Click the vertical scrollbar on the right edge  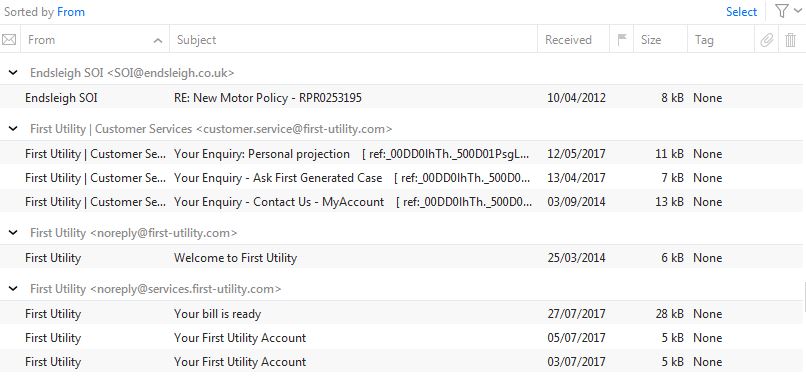coord(804,297)
